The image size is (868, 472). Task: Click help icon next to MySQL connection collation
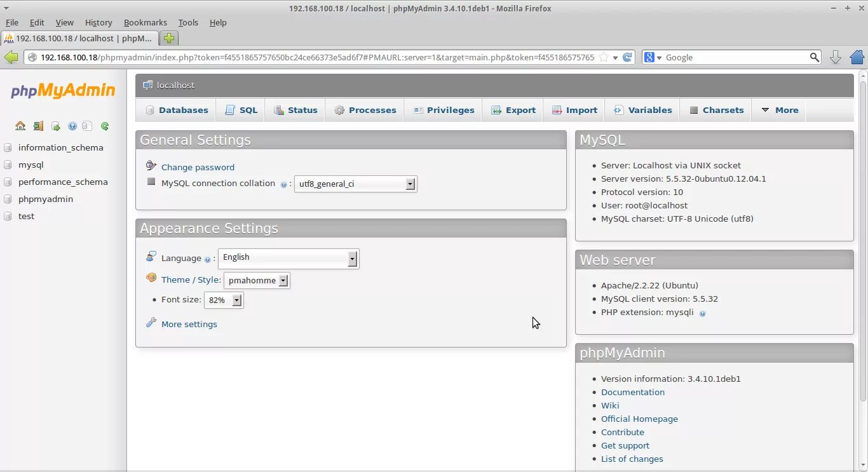[x=284, y=185]
